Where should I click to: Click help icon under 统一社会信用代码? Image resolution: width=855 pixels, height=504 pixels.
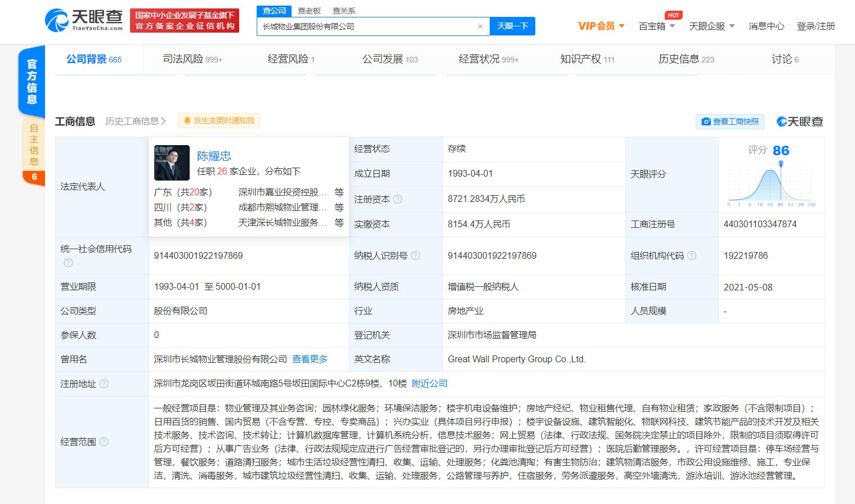[x=68, y=263]
